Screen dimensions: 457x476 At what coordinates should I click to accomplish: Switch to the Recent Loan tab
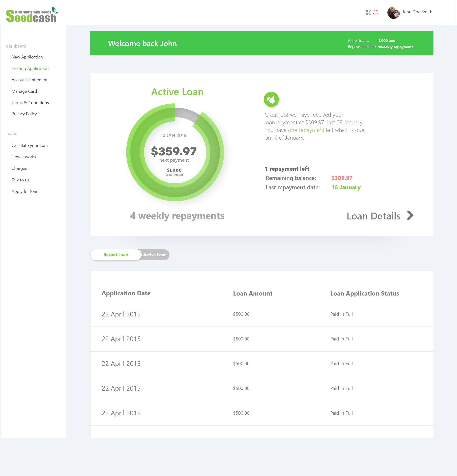coord(116,254)
